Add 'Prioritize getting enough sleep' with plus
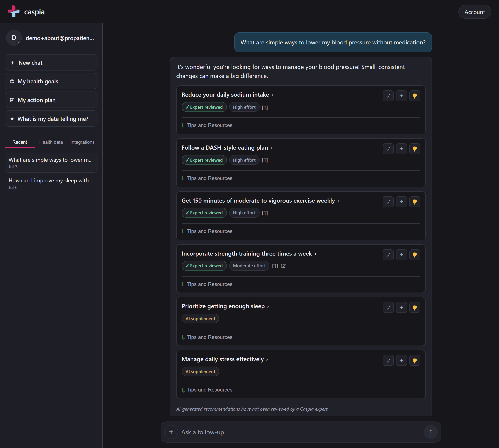 pyautogui.click(x=402, y=307)
